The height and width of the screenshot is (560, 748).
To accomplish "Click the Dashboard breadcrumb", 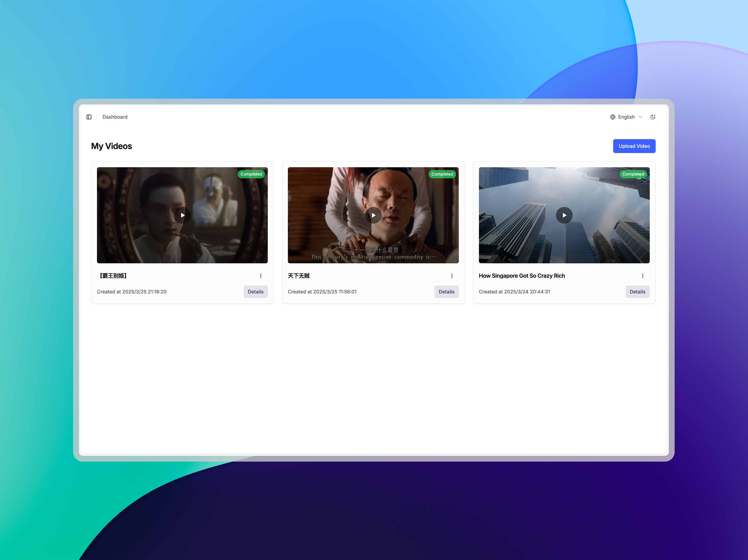I will click(115, 117).
